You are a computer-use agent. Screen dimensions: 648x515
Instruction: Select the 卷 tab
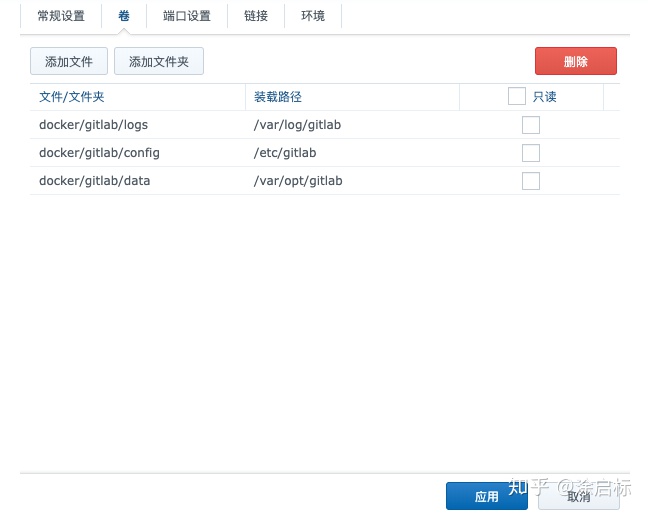coord(124,16)
